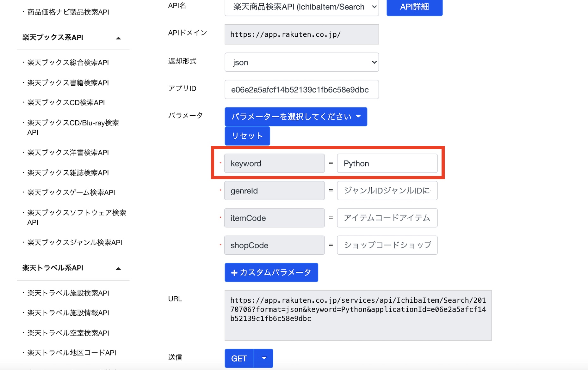The width and height of the screenshot is (588, 370).
Task: Click the パラメータ label
Action: [185, 115]
